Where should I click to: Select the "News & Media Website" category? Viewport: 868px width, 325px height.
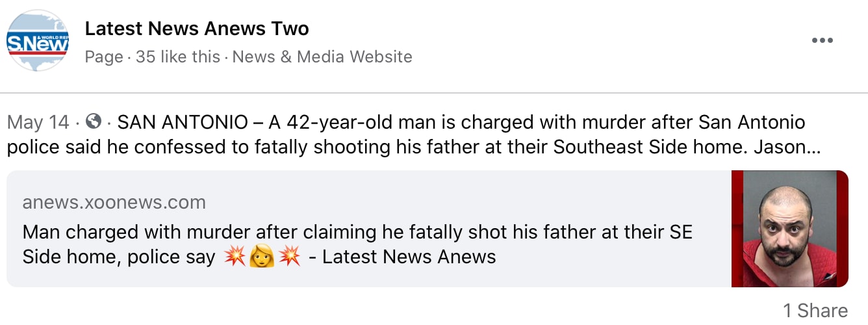point(322,57)
